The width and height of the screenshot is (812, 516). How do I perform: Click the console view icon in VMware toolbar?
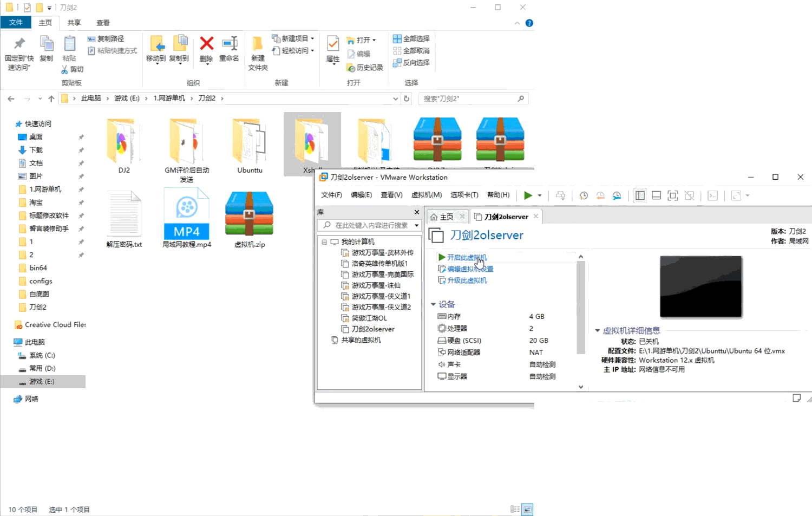[713, 195]
